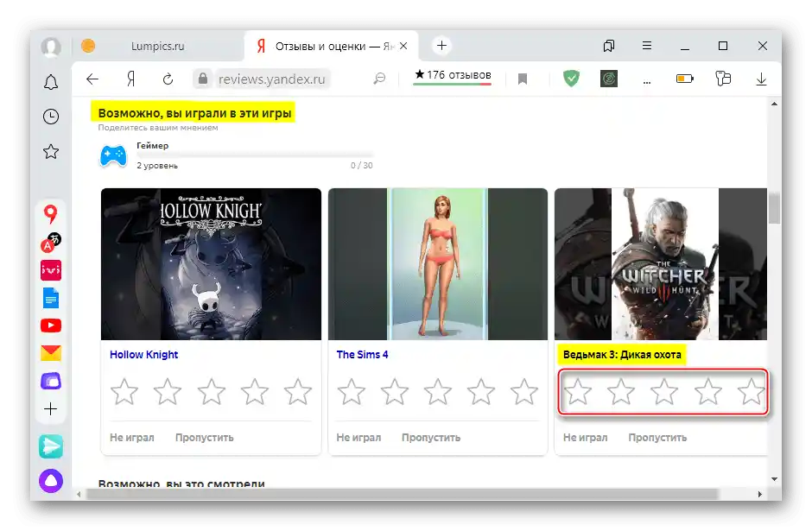Open The Sims 4 title link

[x=362, y=355]
